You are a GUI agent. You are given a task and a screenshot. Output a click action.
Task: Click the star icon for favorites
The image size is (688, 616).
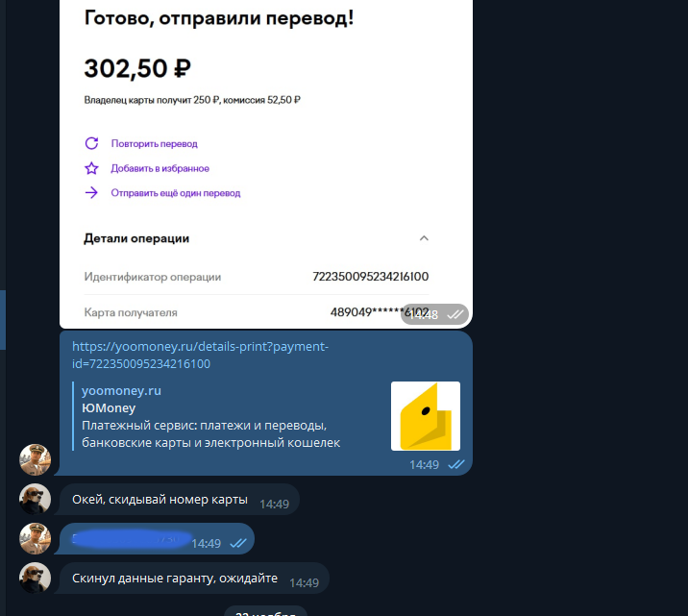91,168
